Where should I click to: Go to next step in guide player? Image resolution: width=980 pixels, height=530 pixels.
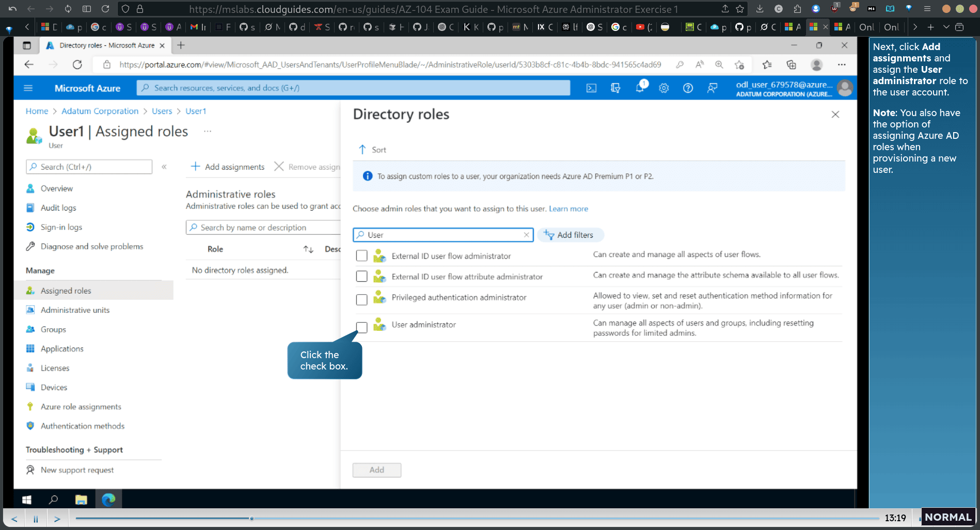point(57,519)
